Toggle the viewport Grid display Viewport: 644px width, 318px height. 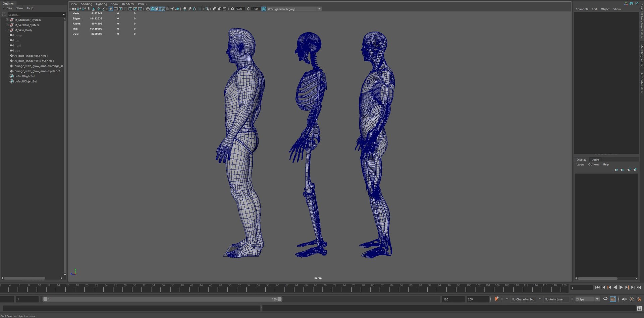point(111,9)
